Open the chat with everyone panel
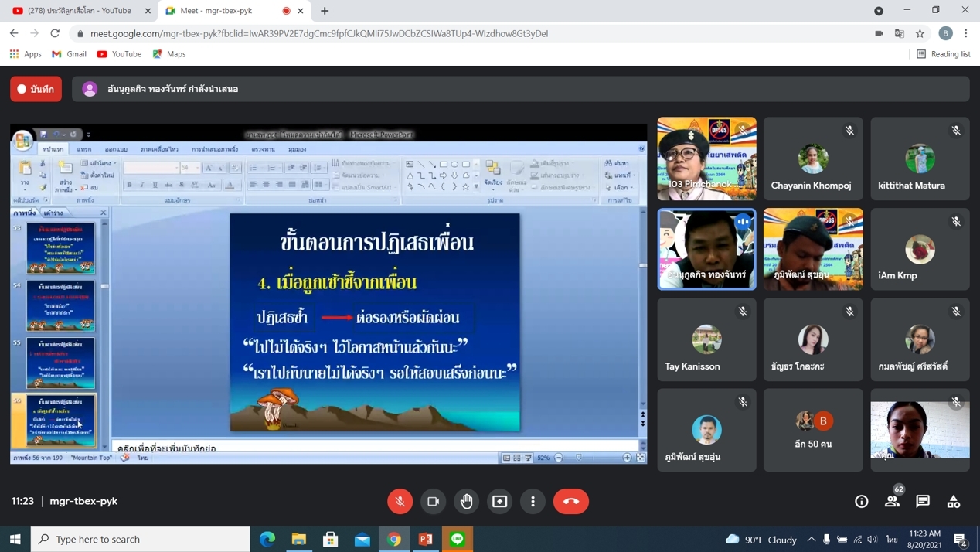This screenshot has height=552, width=980. click(923, 502)
